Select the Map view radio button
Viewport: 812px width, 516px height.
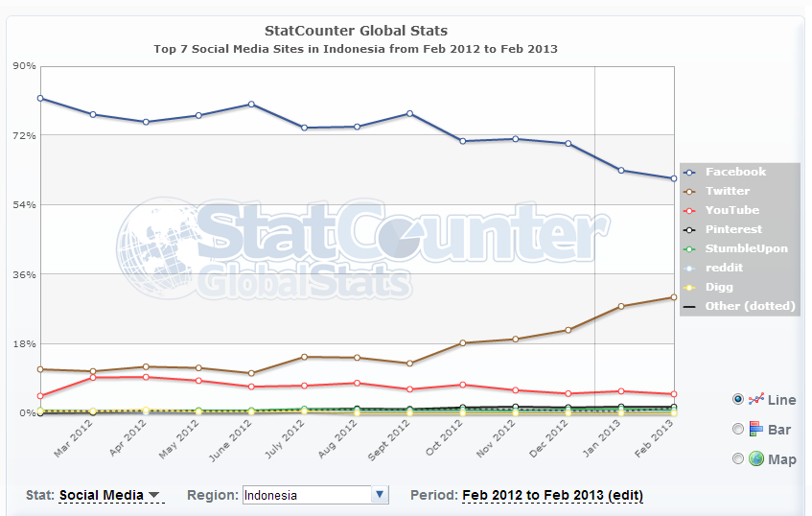737,458
